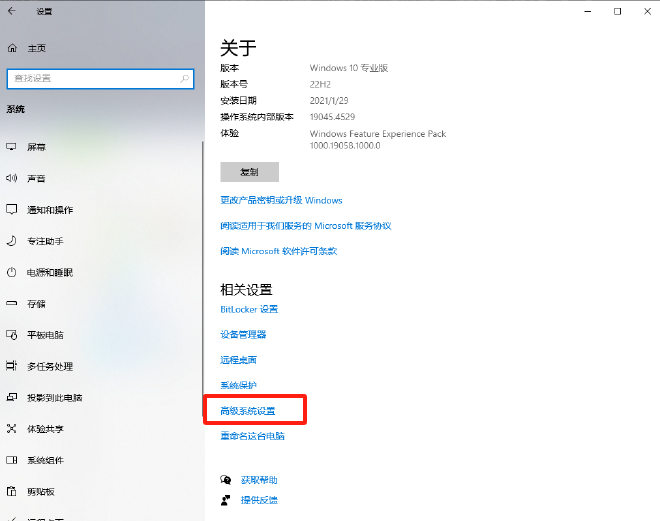Open 重命名这台电脑 link
The image size is (660, 521).
[252, 436]
